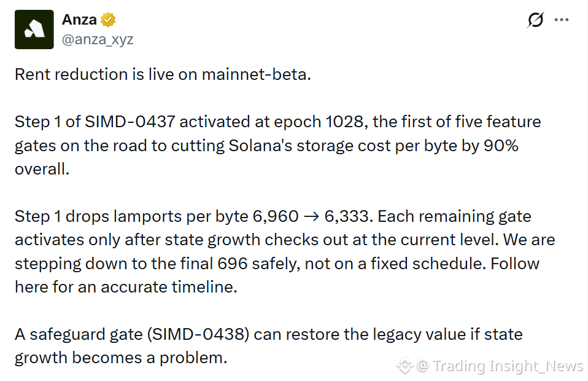The height and width of the screenshot is (381, 588).
Task: Click the Trading Insight_News watermark text
Action: click(x=508, y=366)
